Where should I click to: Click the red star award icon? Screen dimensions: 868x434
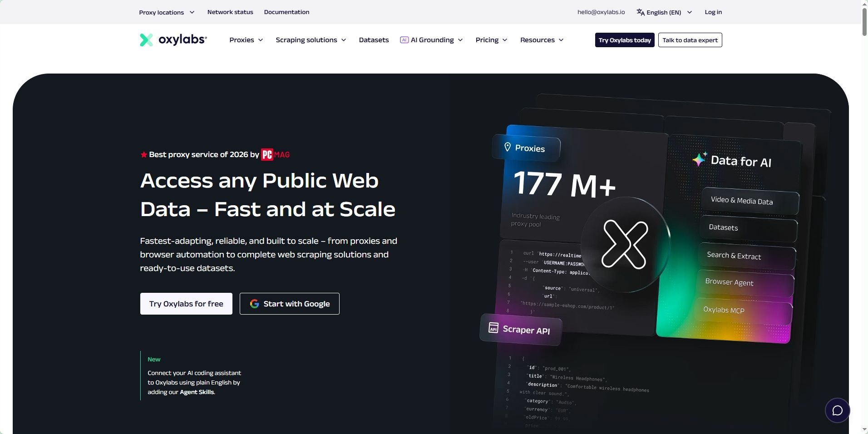[x=143, y=155]
